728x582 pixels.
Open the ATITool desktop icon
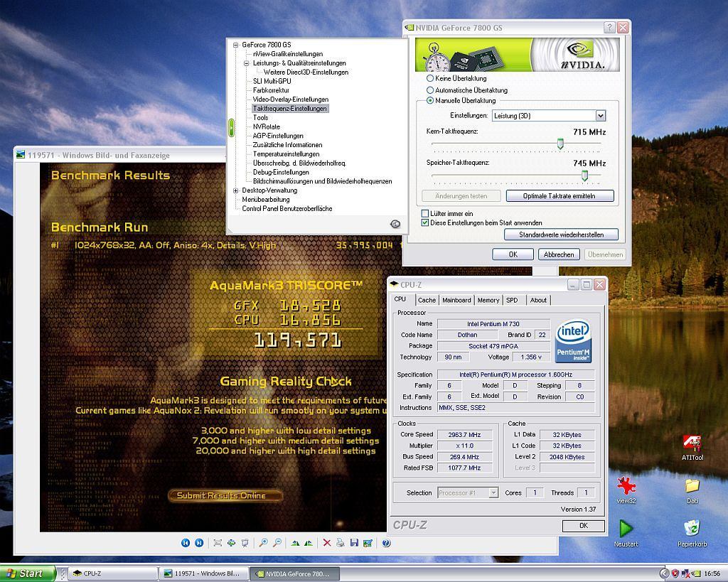tap(692, 448)
